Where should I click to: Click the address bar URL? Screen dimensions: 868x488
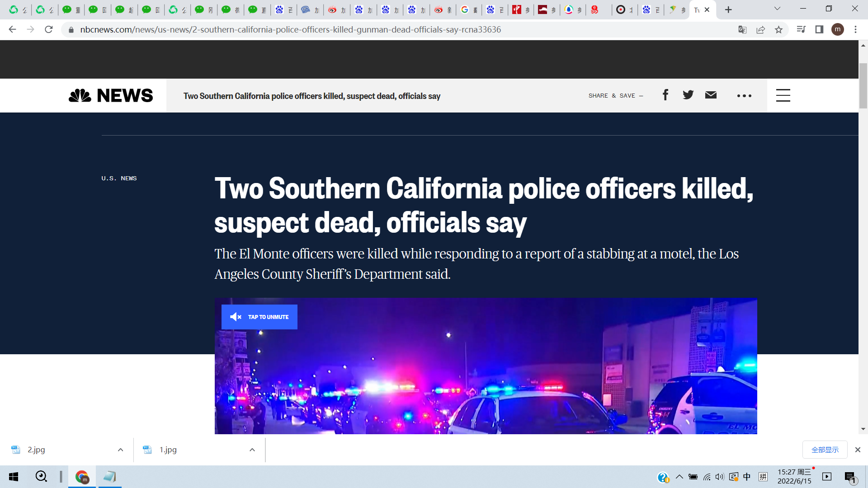(x=290, y=29)
